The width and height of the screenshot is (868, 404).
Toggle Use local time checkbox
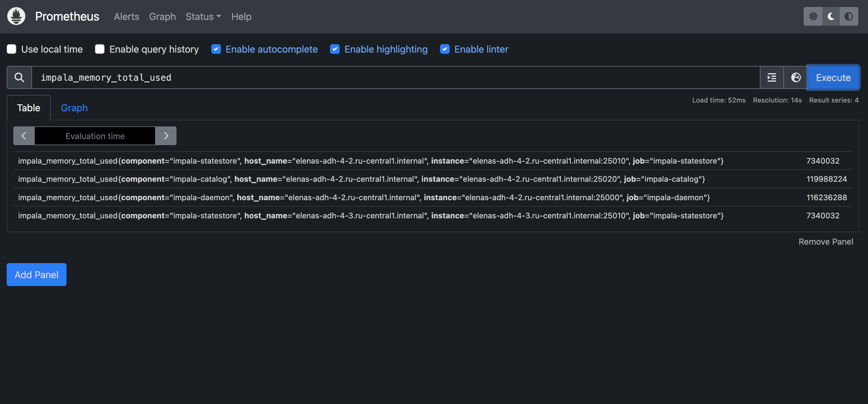pyautogui.click(x=11, y=49)
